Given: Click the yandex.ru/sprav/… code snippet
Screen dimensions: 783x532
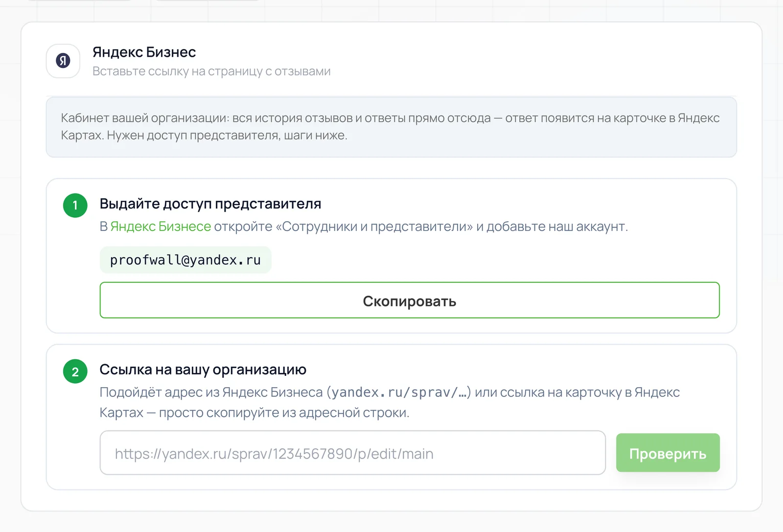Looking at the screenshot, I should pos(399,393).
